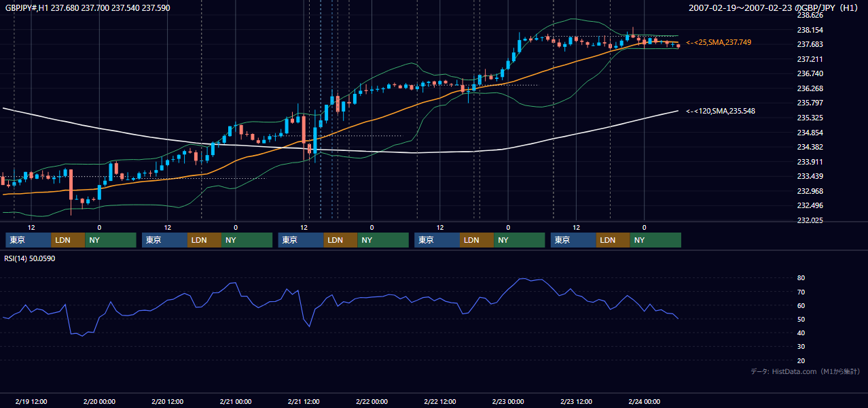The image size is (868, 408).
Task: Click price axis value 232.496
Action: (810, 205)
